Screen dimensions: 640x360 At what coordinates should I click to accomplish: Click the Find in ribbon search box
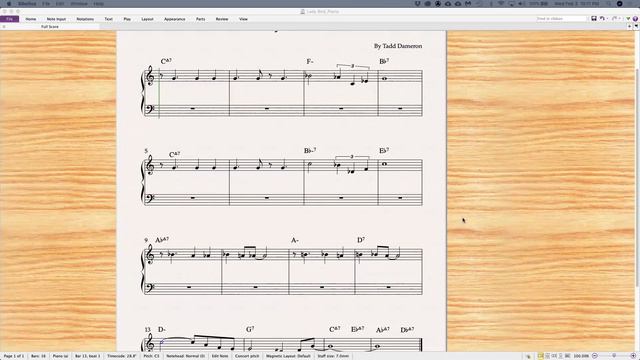[x=561, y=19]
